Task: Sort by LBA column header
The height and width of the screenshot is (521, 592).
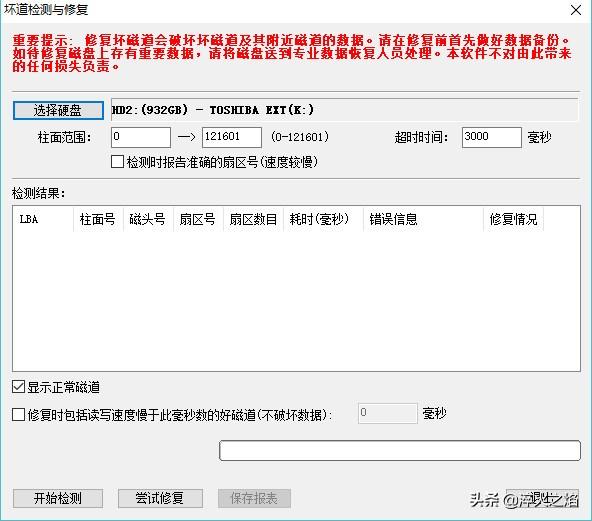Action: [x=43, y=219]
